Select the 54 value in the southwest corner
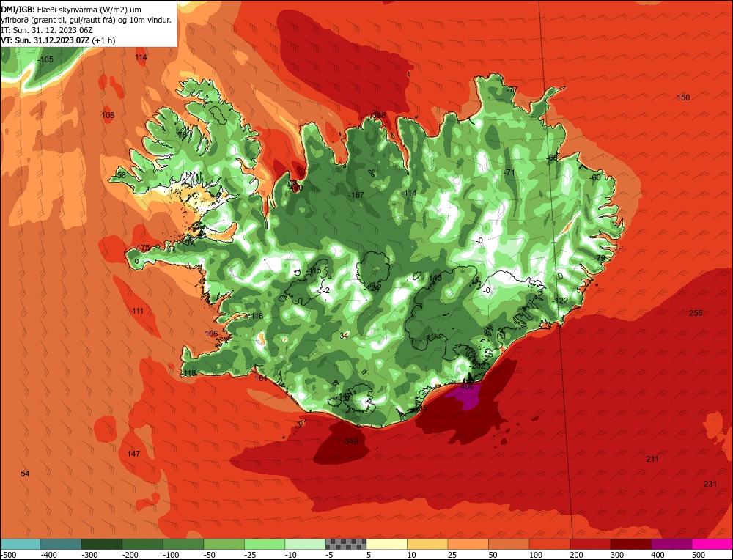Screen dimensions: 733x560 pyautogui.click(x=25, y=474)
